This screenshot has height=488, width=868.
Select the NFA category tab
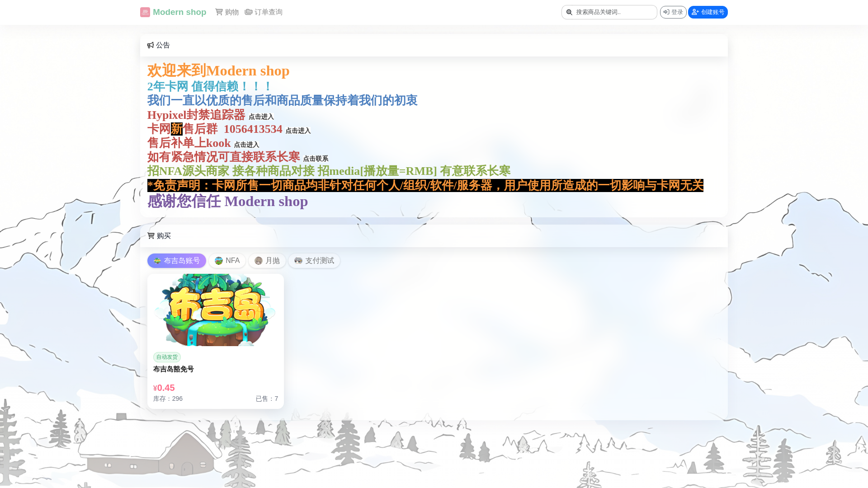coord(227,261)
